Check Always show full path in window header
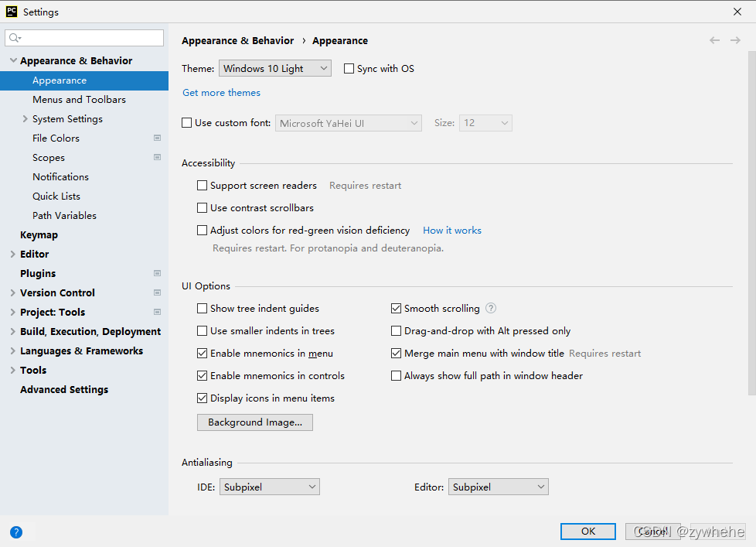The height and width of the screenshot is (547, 756). (x=396, y=376)
